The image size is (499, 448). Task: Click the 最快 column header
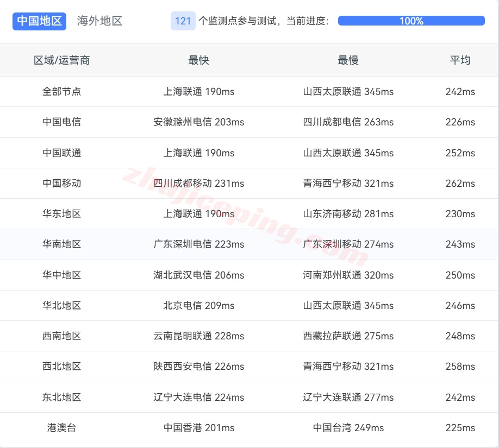click(x=198, y=60)
